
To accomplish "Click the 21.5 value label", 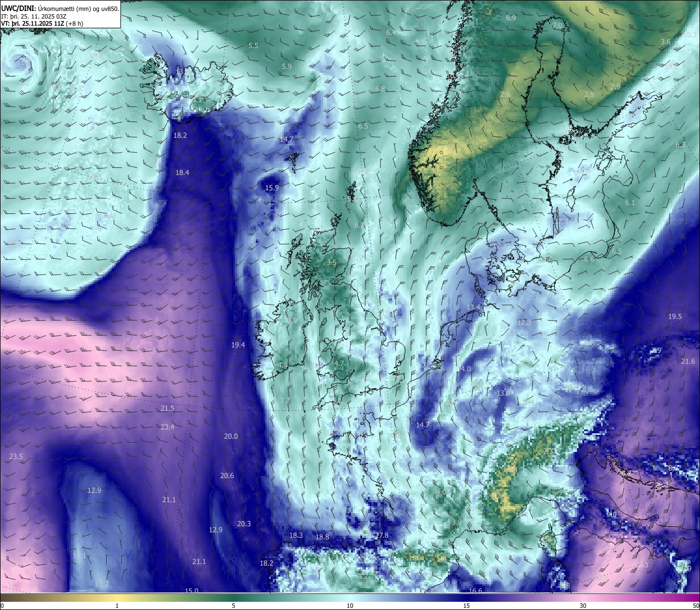I will click(167, 408).
